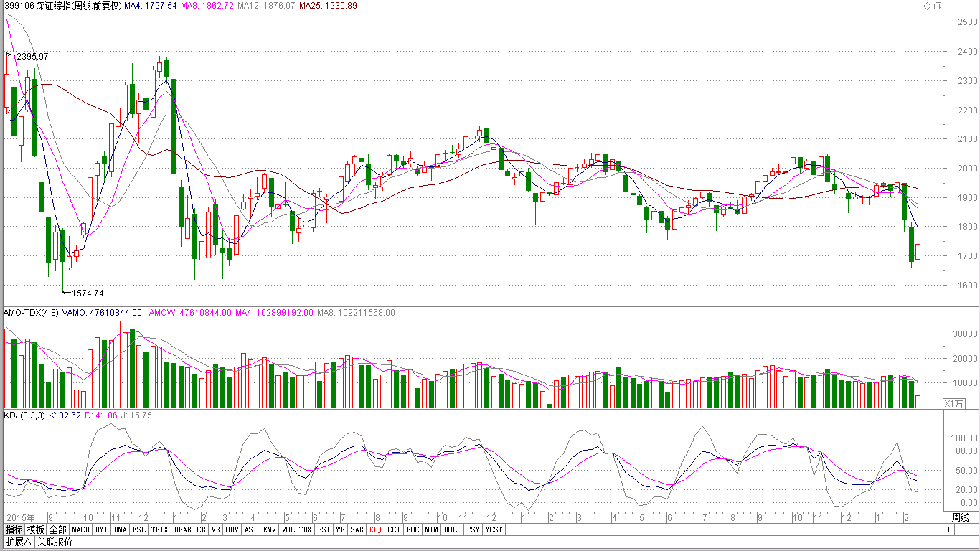Zoom out the chart with the minus button
This screenshot has height=551, width=980.
(x=960, y=530)
